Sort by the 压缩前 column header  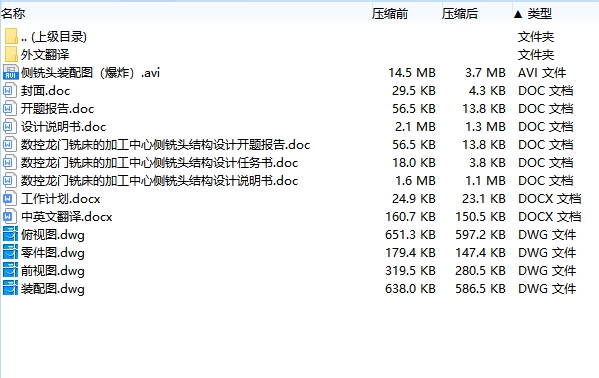[390, 14]
